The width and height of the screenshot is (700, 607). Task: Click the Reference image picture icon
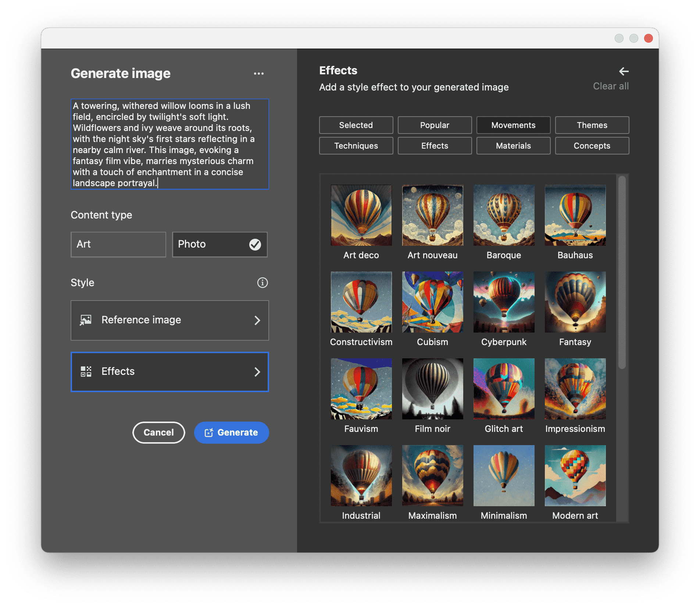(86, 320)
